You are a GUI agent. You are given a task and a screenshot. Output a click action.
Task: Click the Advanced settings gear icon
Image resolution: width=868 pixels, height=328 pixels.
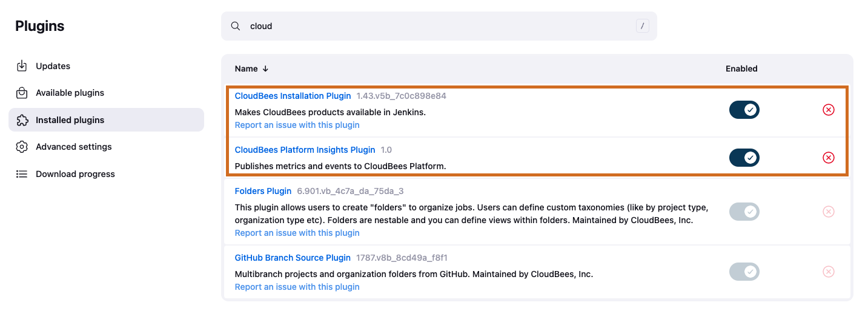point(22,147)
